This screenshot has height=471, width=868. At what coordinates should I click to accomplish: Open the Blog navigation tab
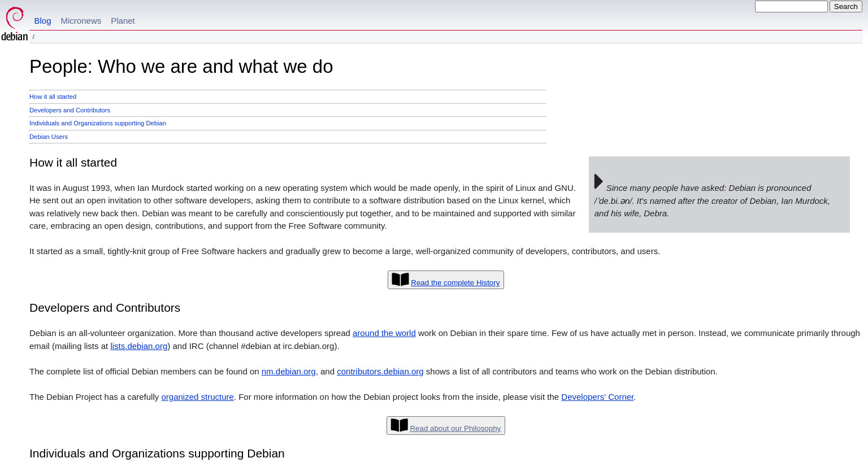click(x=42, y=21)
